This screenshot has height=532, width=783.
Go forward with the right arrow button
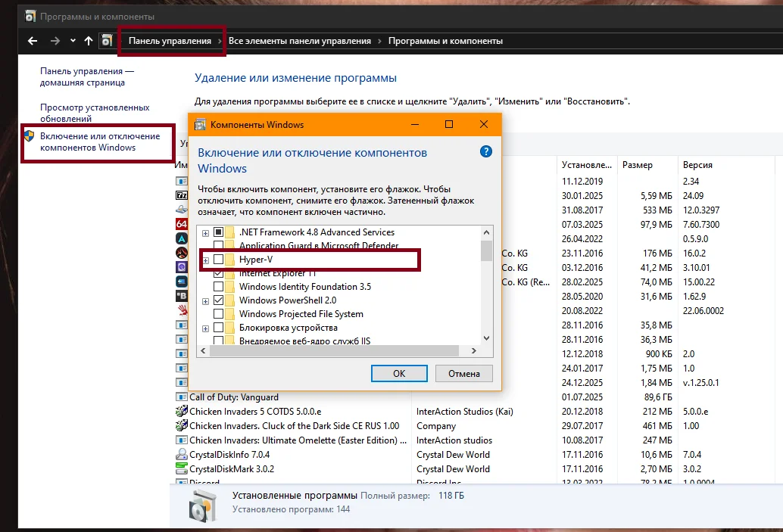pyautogui.click(x=55, y=41)
